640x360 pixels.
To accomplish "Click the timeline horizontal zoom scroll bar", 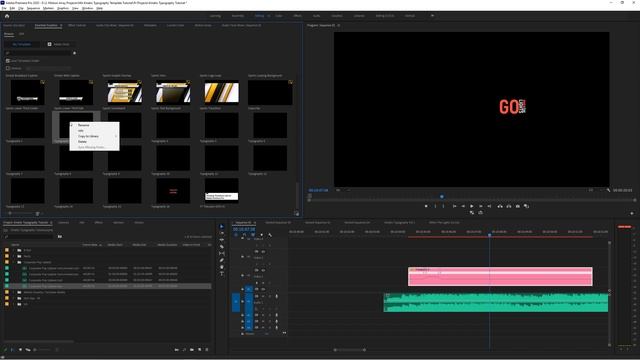I will click(x=350, y=349).
